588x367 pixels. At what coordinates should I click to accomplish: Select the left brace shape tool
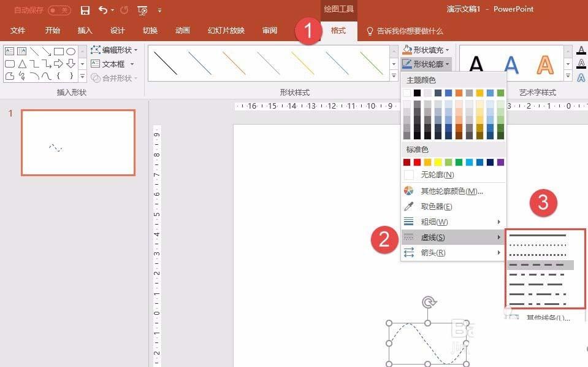[x=58, y=75]
